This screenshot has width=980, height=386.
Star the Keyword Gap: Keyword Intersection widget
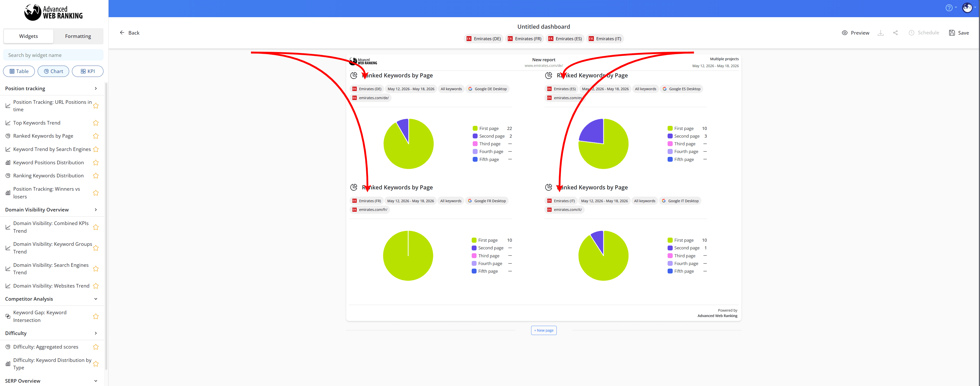point(96,316)
